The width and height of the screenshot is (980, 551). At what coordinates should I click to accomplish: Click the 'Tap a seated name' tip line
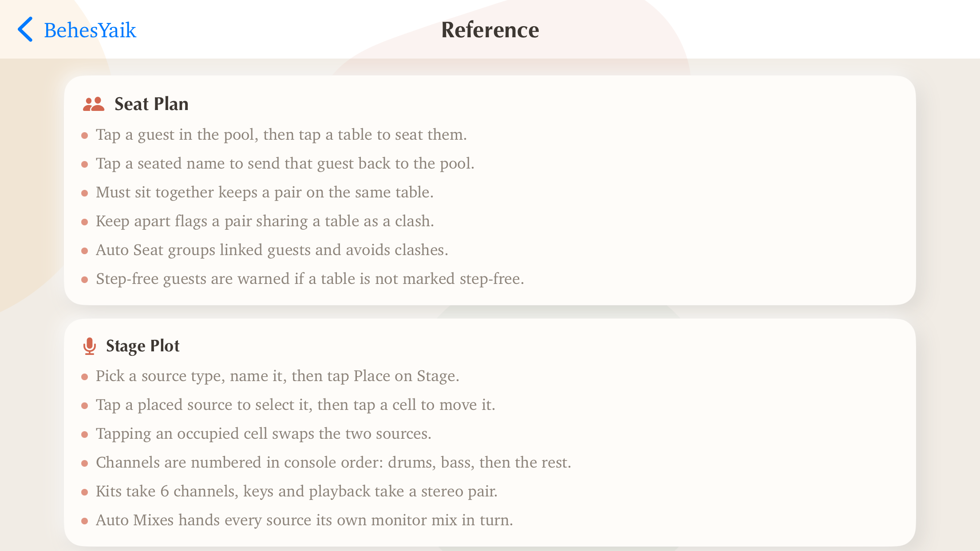coord(285,163)
